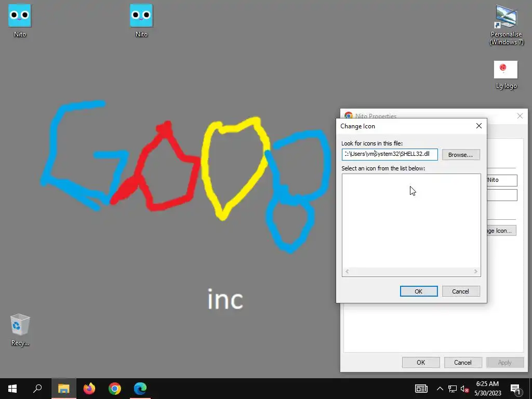Close the Nito Properties window
Screen dimensions: 532x399
tap(520, 116)
